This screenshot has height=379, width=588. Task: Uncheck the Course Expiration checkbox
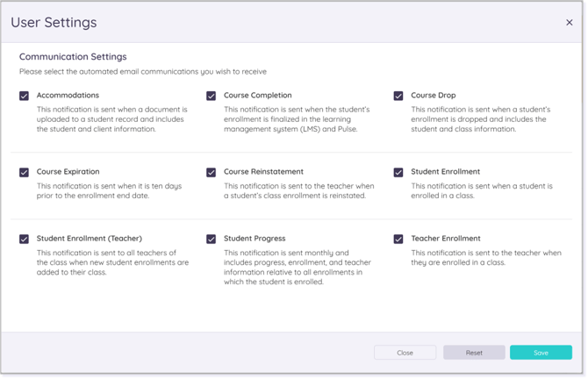(25, 173)
